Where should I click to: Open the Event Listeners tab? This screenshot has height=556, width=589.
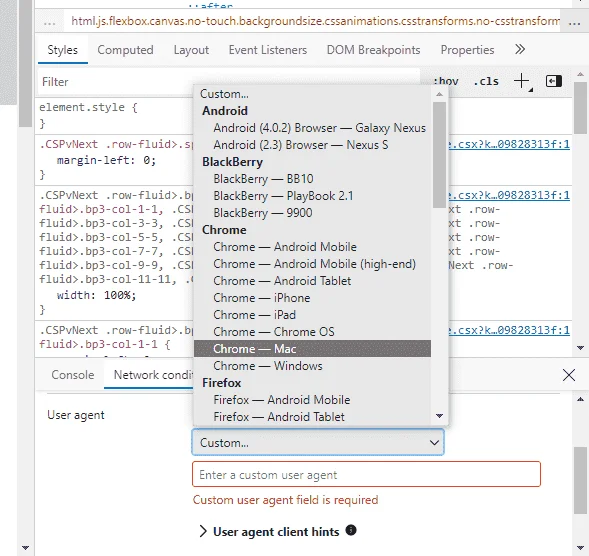point(268,50)
